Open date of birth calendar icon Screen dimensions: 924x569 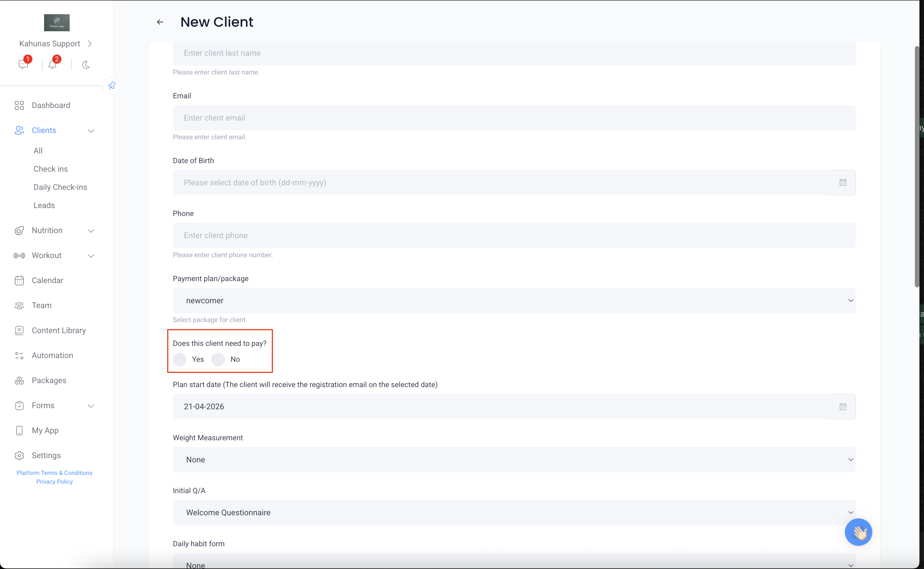tap(843, 182)
